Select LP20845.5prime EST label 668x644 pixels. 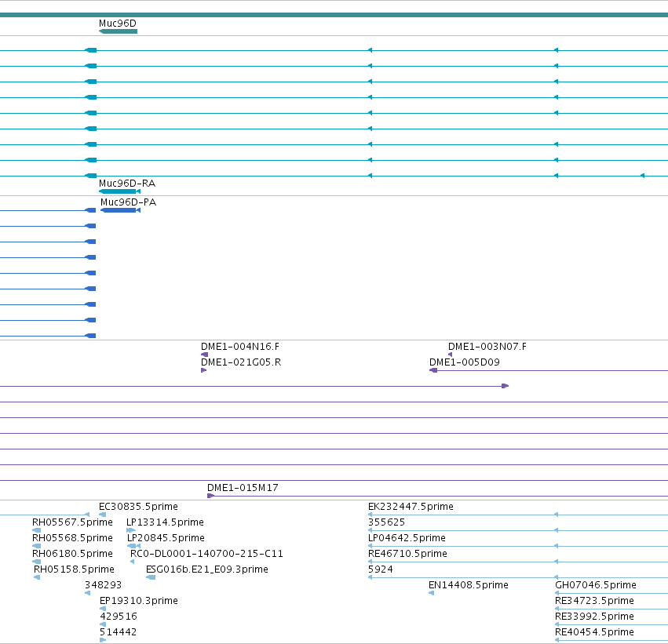click(x=166, y=538)
